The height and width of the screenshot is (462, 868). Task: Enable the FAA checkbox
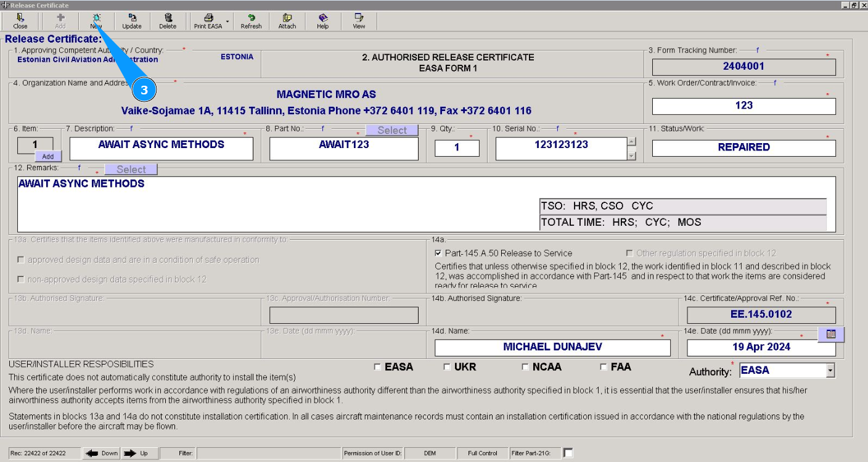(x=604, y=367)
